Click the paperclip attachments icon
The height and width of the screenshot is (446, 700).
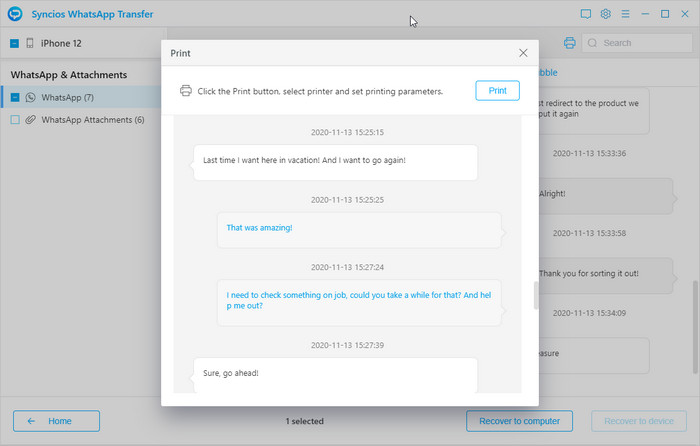point(30,120)
